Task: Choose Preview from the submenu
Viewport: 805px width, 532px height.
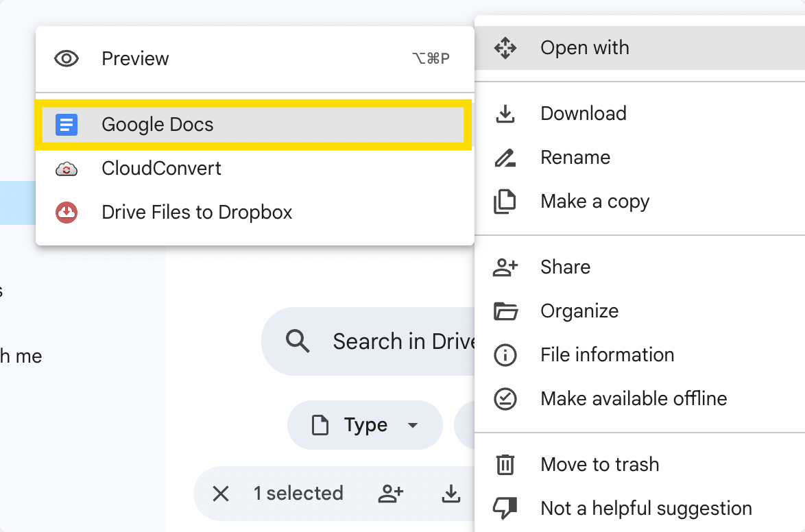Action: (x=254, y=58)
